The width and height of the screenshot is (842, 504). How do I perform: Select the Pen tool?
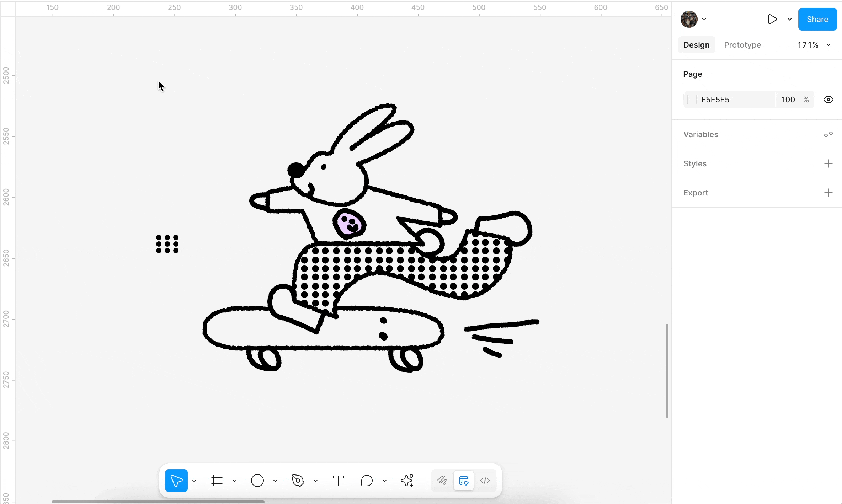click(x=298, y=481)
